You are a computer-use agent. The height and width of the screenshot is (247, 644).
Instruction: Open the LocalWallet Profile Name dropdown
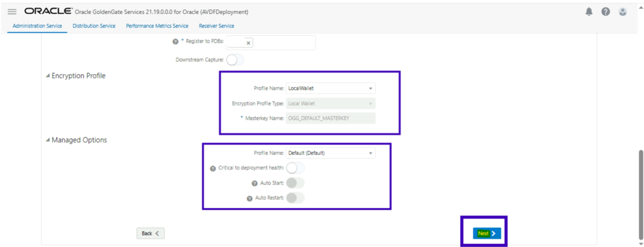coord(331,88)
